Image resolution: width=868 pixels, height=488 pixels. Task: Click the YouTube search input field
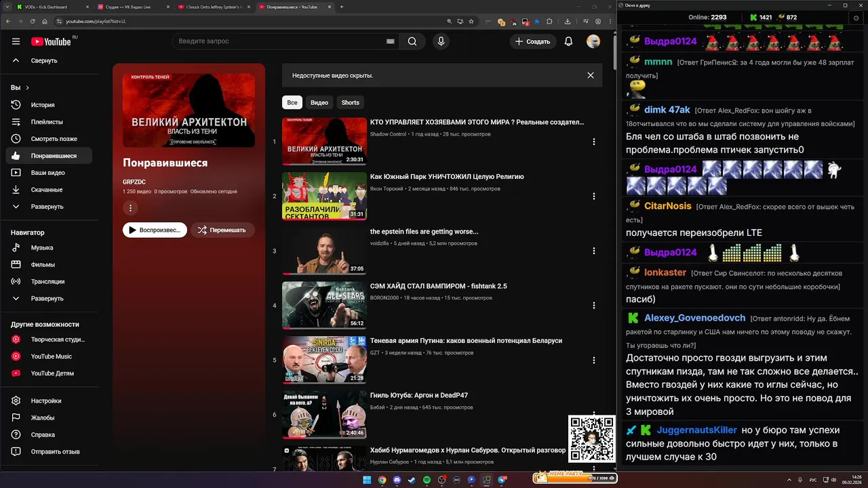[281, 41]
